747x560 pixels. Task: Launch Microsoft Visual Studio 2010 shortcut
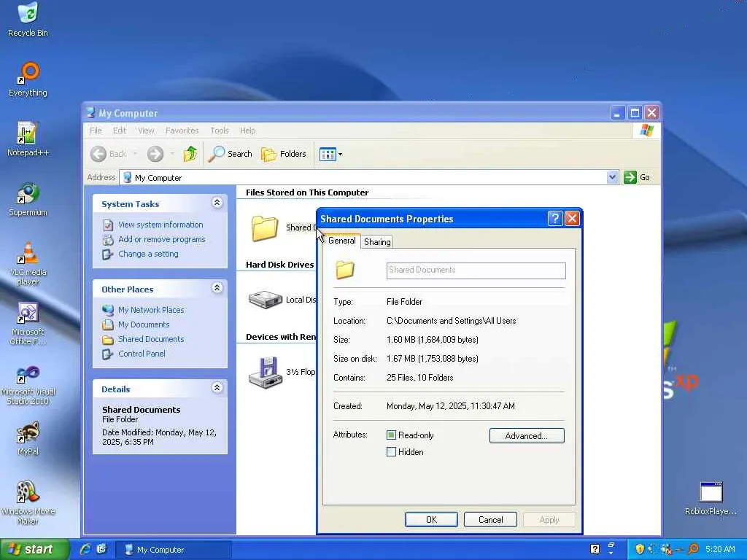coord(28,385)
